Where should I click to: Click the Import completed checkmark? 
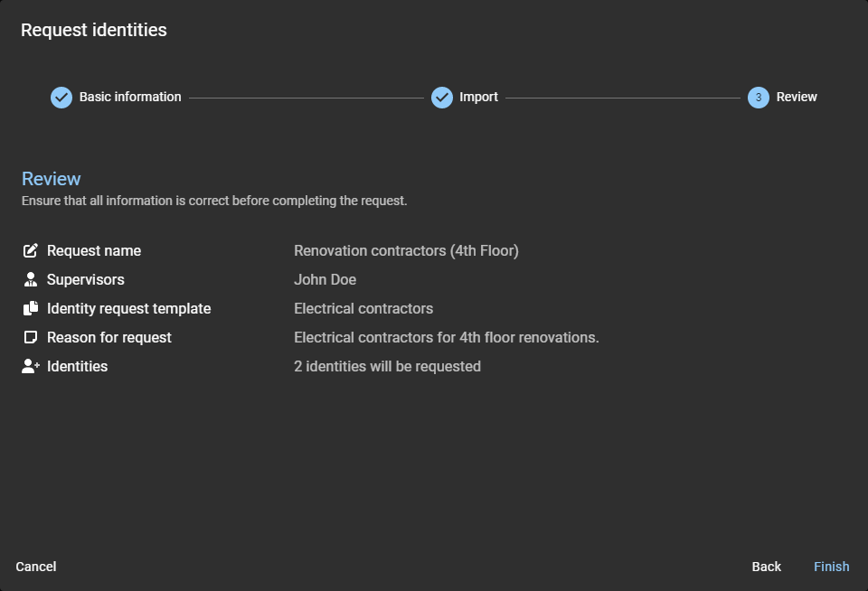(441, 97)
